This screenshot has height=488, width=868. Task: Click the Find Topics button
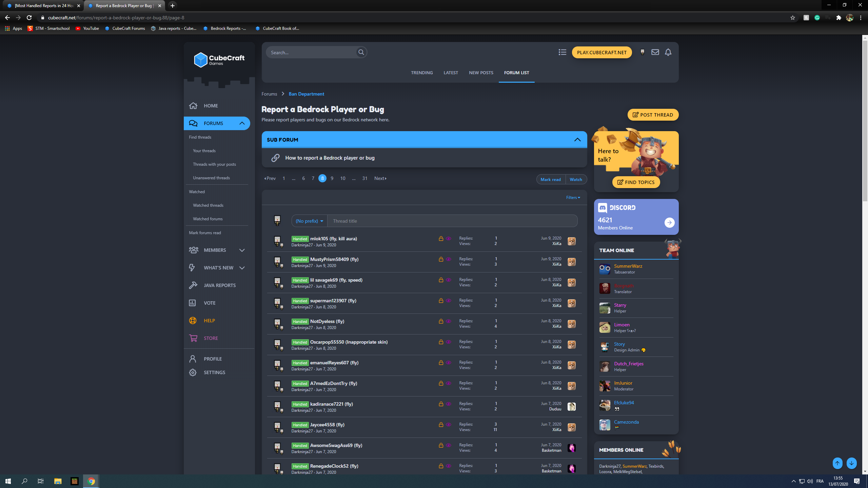point(636,182)
